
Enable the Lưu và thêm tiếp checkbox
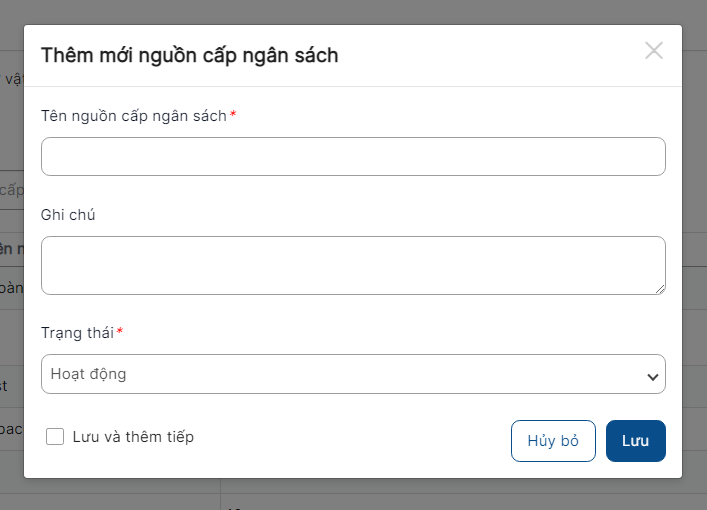pos(55,436)
